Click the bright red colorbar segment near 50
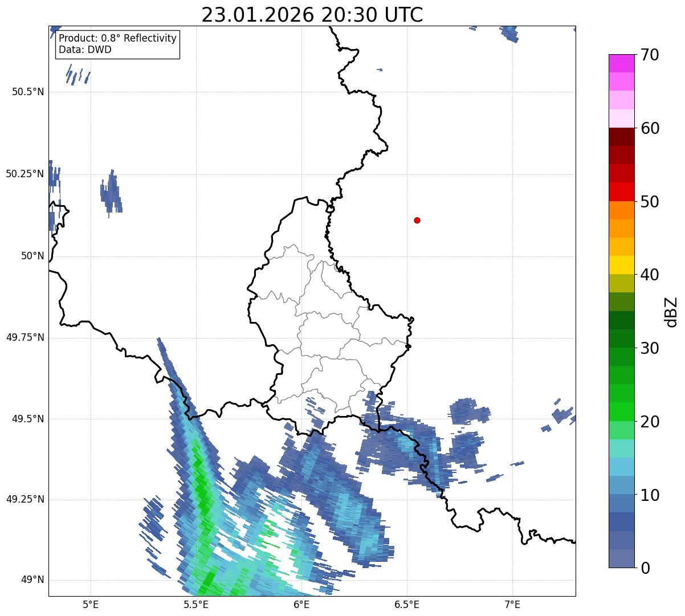This screenshot has width=685, height=616. point(621,191)
